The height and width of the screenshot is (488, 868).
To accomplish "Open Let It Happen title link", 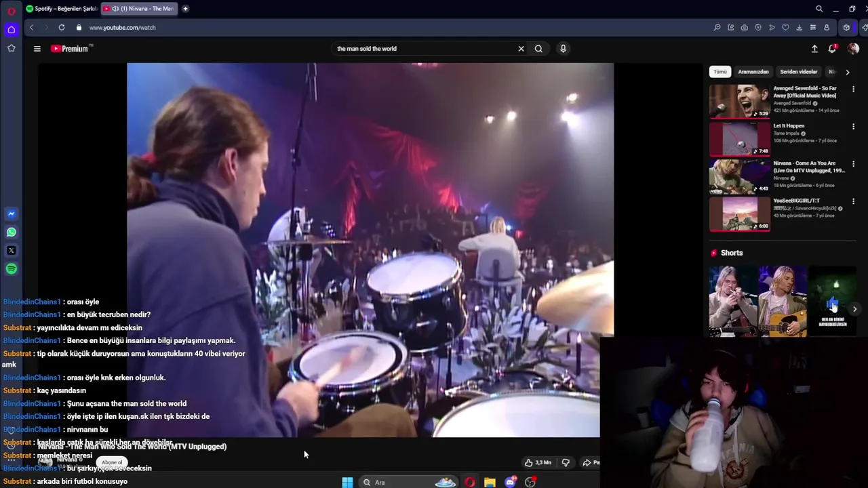I will tap(789, 126).
